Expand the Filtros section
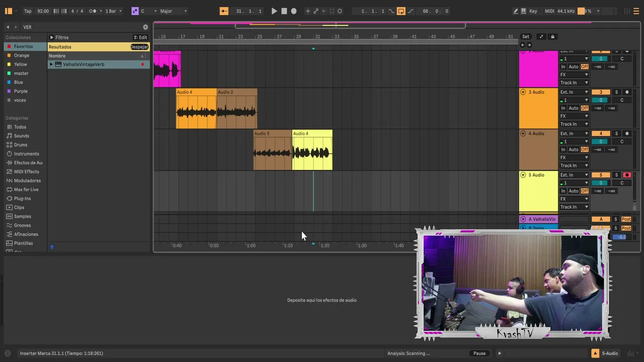The image size is (644, 362). point(59,38)
